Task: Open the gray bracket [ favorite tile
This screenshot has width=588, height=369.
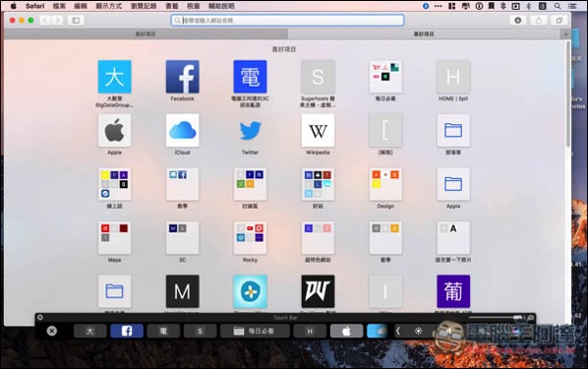Action: (x=385, y=130)
